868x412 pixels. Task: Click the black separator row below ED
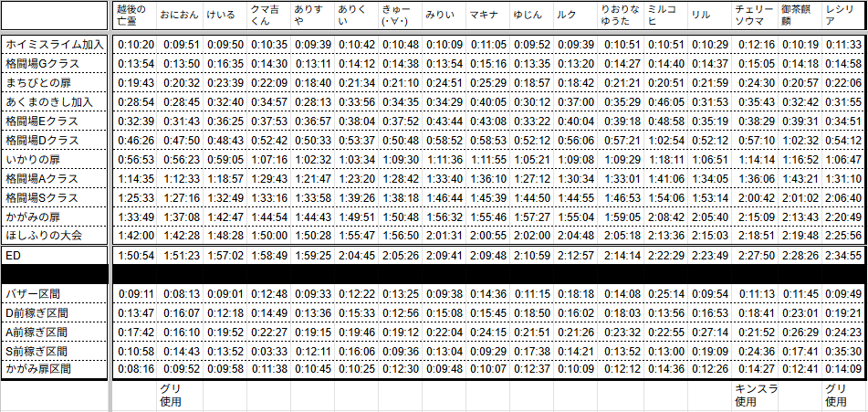434,275
